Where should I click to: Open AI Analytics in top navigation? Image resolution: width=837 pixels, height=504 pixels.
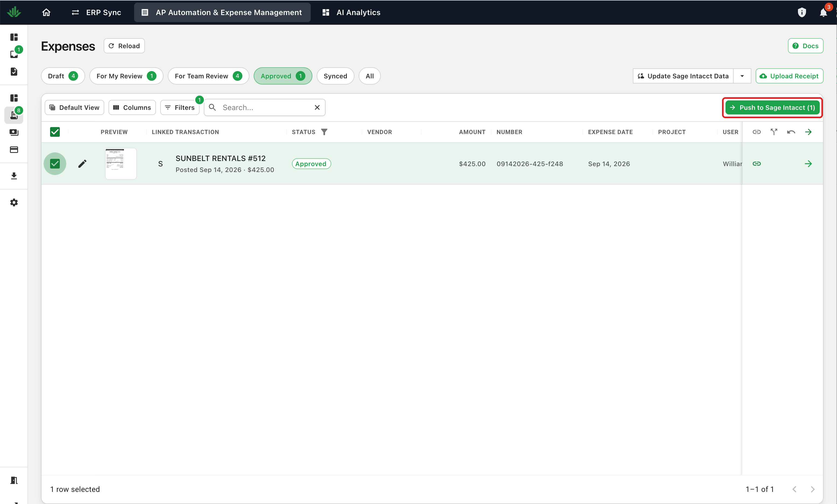pyautogui.click(x=351, y=13)
